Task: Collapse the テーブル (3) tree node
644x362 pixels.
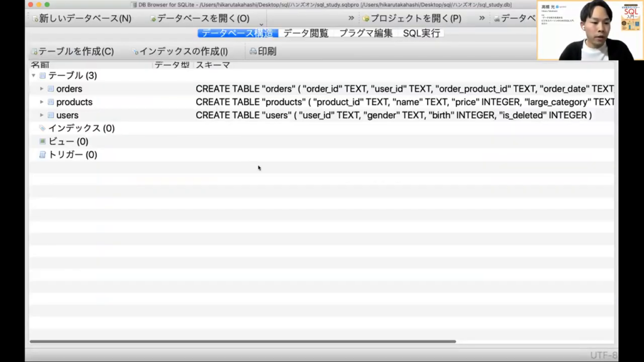Action: click(33, 75)
